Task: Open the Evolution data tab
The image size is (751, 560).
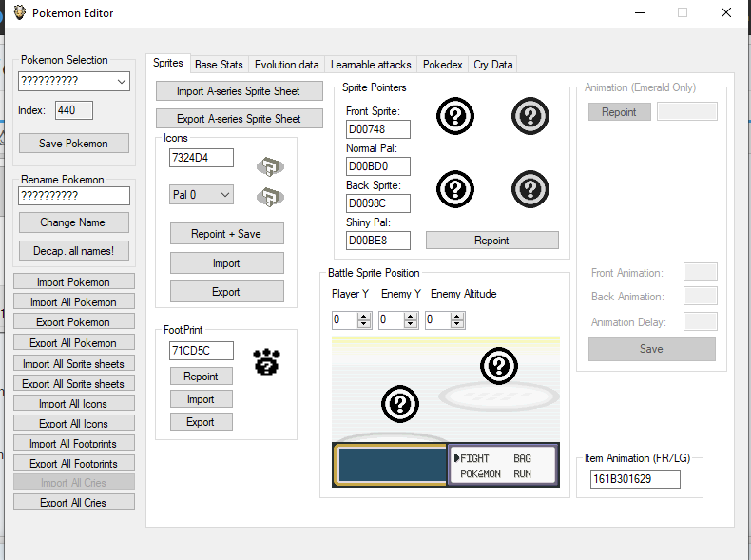Action: click(286, 65)
